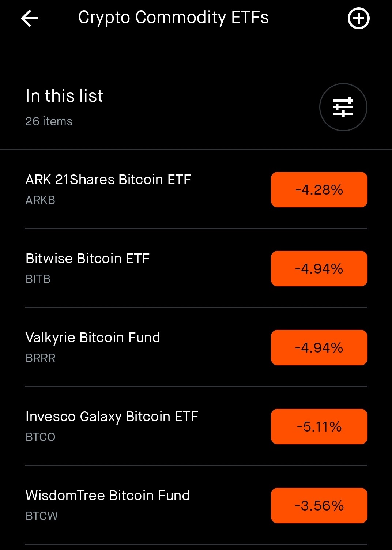Tap the BTCW -3.56% badge
This screenshot has width=392, height=550.
click(319, 506)
